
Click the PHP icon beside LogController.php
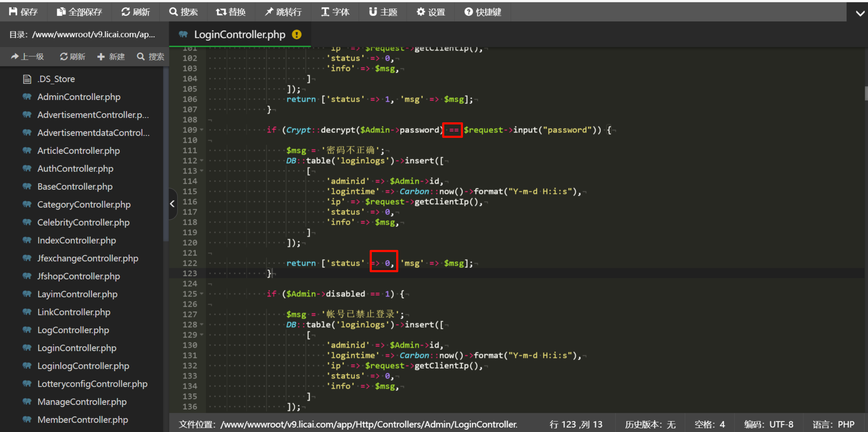[27, 330]
